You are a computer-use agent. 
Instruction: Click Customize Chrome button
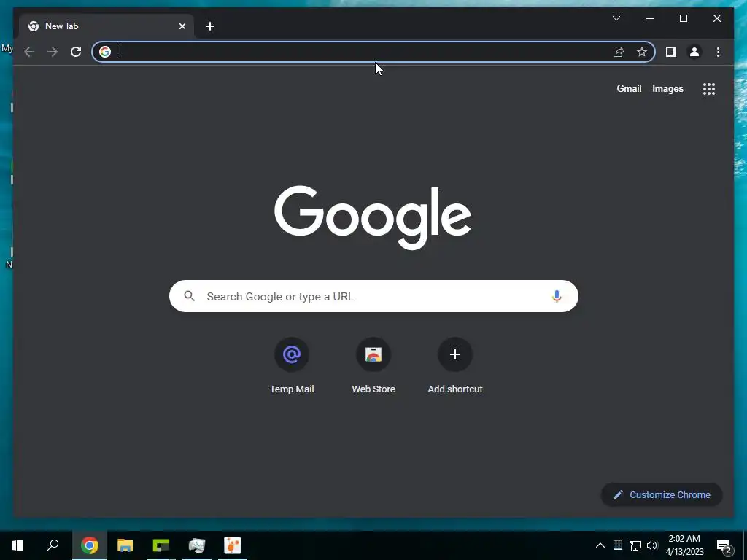[x=662, y=495]
